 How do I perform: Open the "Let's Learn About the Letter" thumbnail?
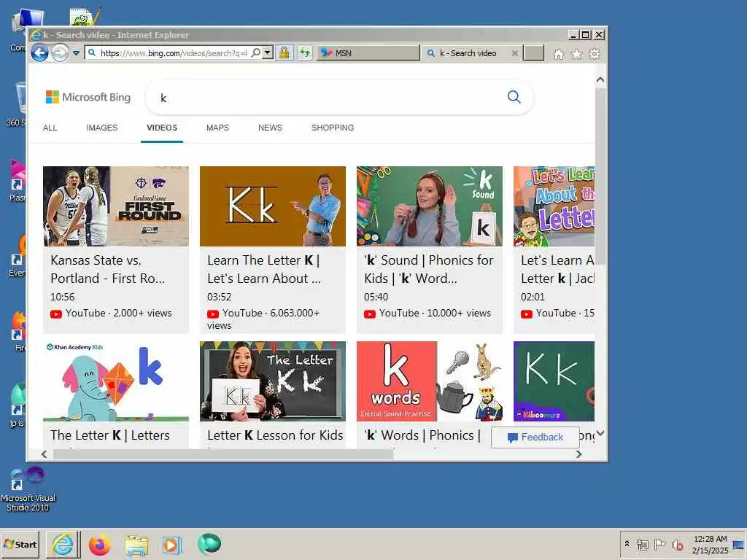(x=554, y=206)
